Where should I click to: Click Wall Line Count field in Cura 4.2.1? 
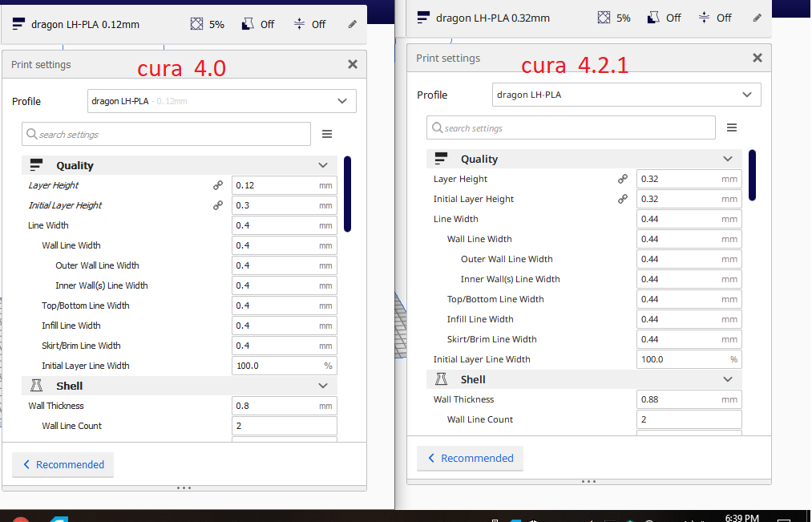(689, 419)
